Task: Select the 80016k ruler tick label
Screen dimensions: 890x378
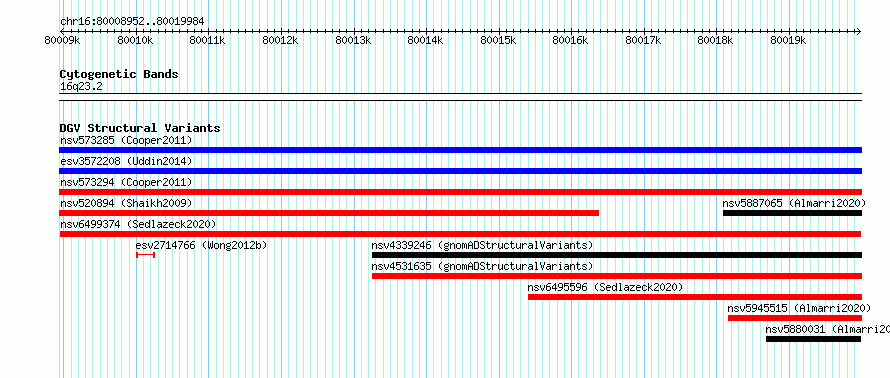Action: pyautogui.click(x=571, y=40)
